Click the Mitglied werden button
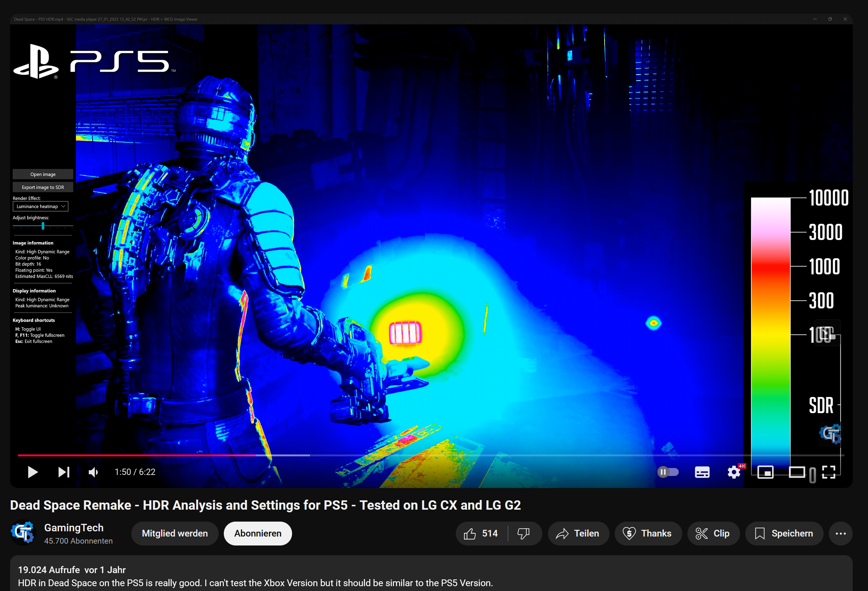This screenshot has height=591, width=868. (175, 534)
